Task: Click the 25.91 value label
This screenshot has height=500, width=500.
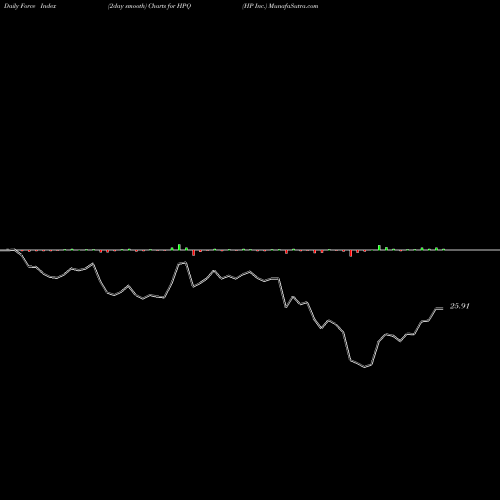Action: tap(460, 306)
